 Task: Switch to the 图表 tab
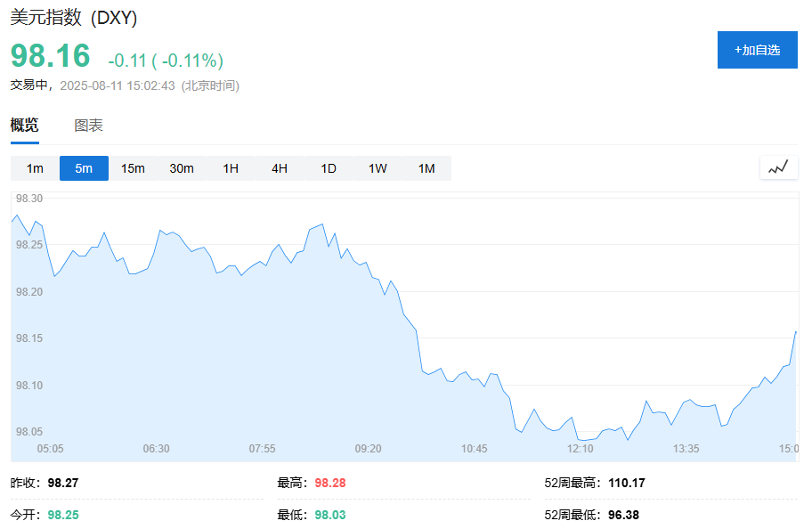(88, 126)
